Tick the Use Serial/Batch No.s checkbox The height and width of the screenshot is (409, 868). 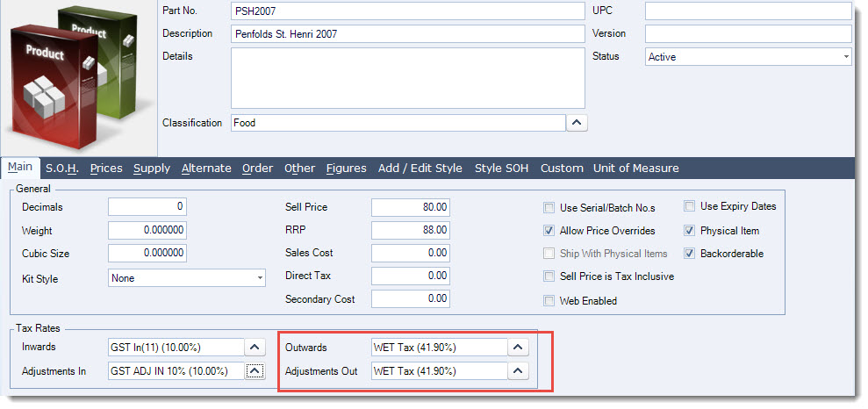tap(549, 208)
